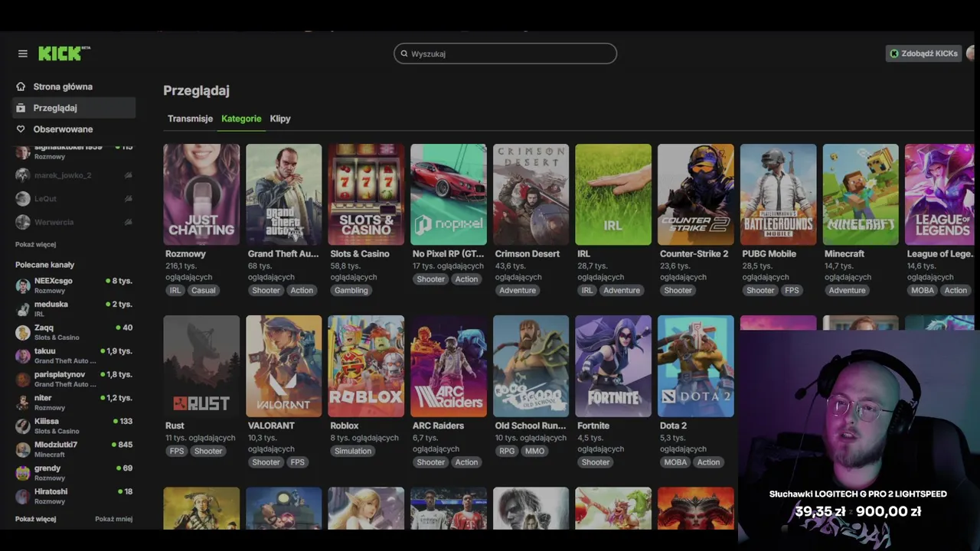Click LeOut channel avatar
Image resolution: width=980 pixels, height=551 pixels.
tap(23, 198)
